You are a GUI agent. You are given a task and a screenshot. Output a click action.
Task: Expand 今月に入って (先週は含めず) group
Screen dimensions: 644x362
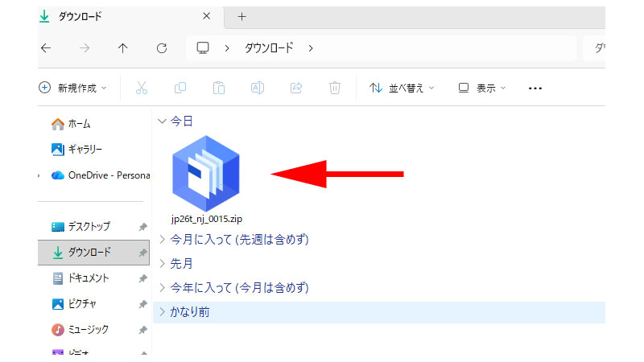click(163, 239)
